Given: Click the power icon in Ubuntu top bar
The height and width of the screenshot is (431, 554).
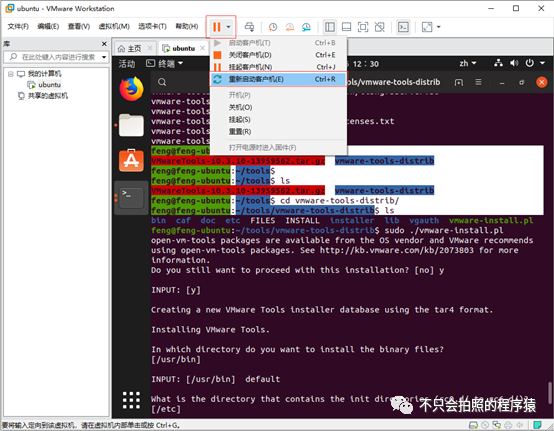Looking at the screenshot, I should click(x=529, y=63).
